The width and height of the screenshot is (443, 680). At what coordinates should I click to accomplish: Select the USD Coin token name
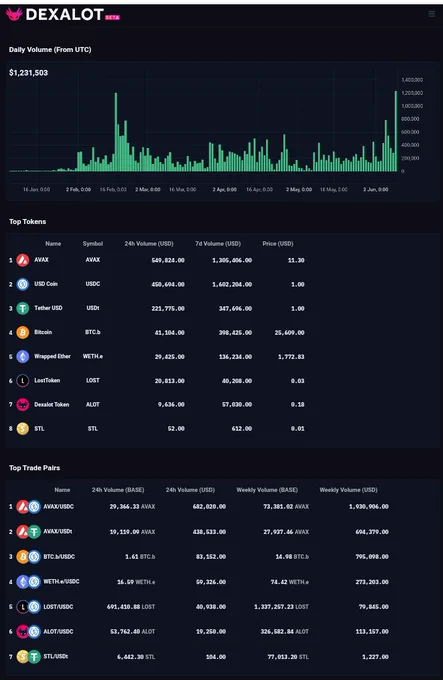pyautogui.click(x=46, y=284)
